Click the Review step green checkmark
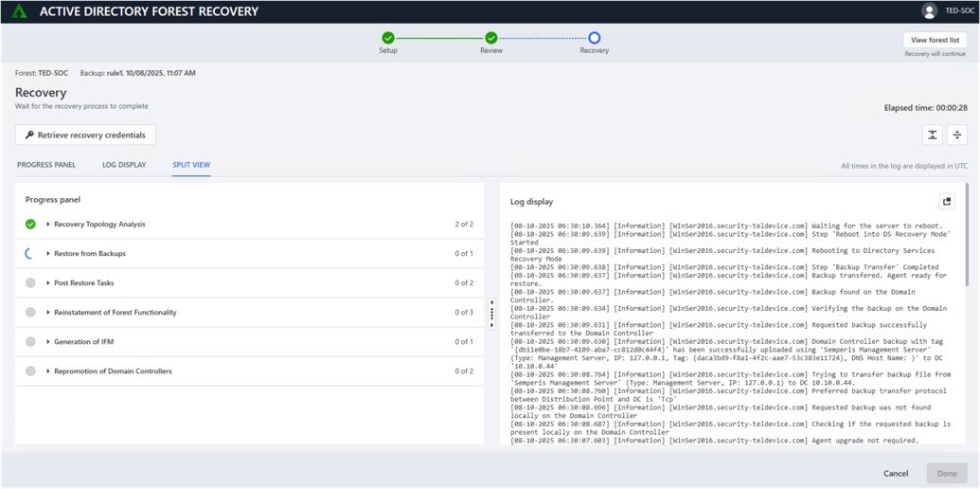The width and height of the screenshot is (980, 489). click(x=491, y=38)
